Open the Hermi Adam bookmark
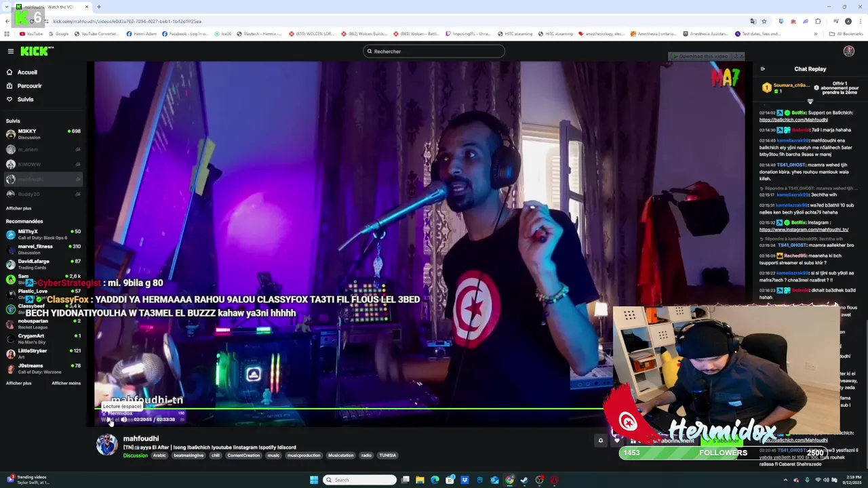868x488 pixels. point(140,34)
